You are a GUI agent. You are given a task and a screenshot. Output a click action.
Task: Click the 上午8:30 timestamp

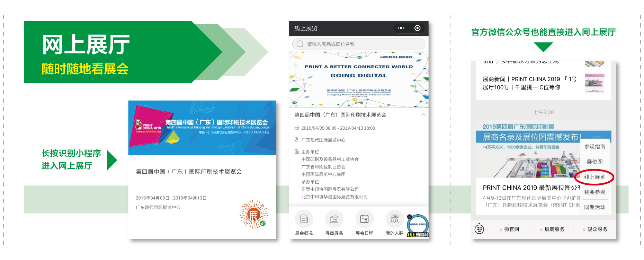coord(543,112)
